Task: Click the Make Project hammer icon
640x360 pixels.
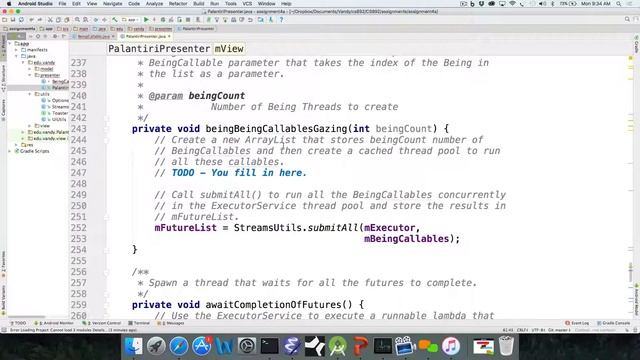Action: pyautogui.click(x=115, y=20)
